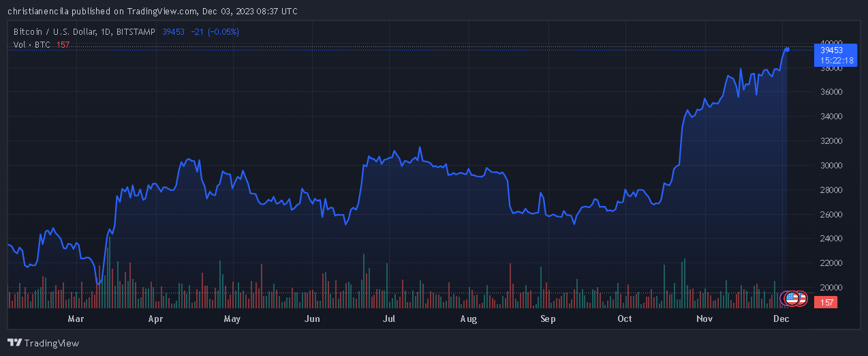This screenshot has height=356, width=868.
Task: Click the 15:22:18 bar countdown timer
Action: 837,61
